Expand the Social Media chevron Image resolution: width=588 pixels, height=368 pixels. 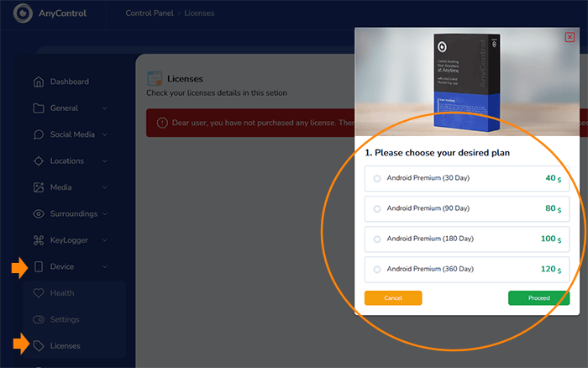pyautogui.click(x=104, y=134)
